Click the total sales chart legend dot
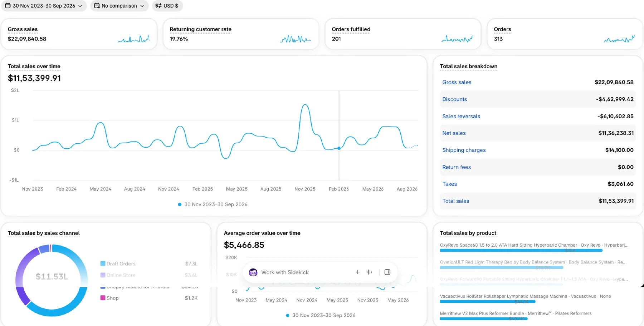 click(x=180, y=204)
